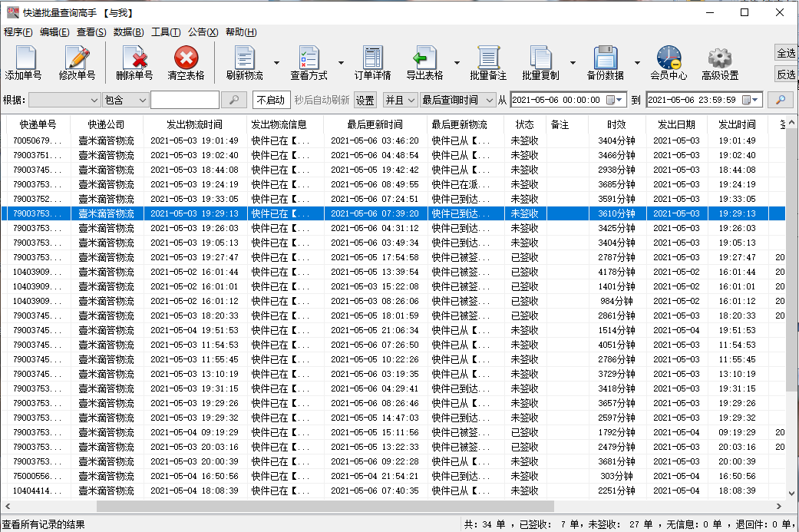Click the keyword search input field
The width and height of the screenshot is (799, 532).
(185, 100)
